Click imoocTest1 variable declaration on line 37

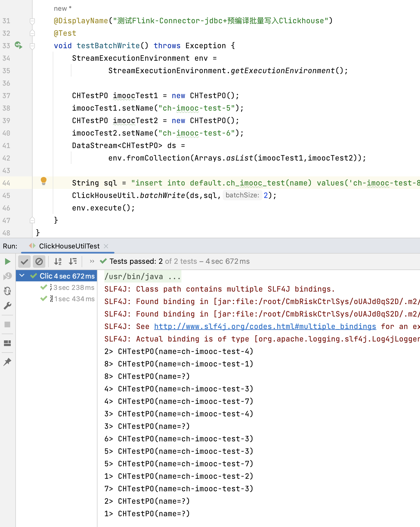[135, 96]
